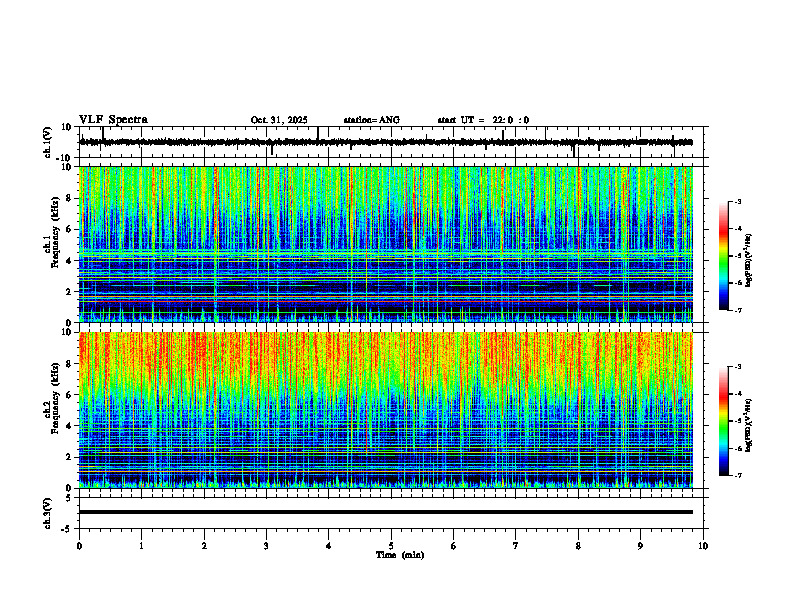This screenshot has height=612, width=792.
Task: Click the flat ch.3 voltage trace
Action: coord(385,512)
